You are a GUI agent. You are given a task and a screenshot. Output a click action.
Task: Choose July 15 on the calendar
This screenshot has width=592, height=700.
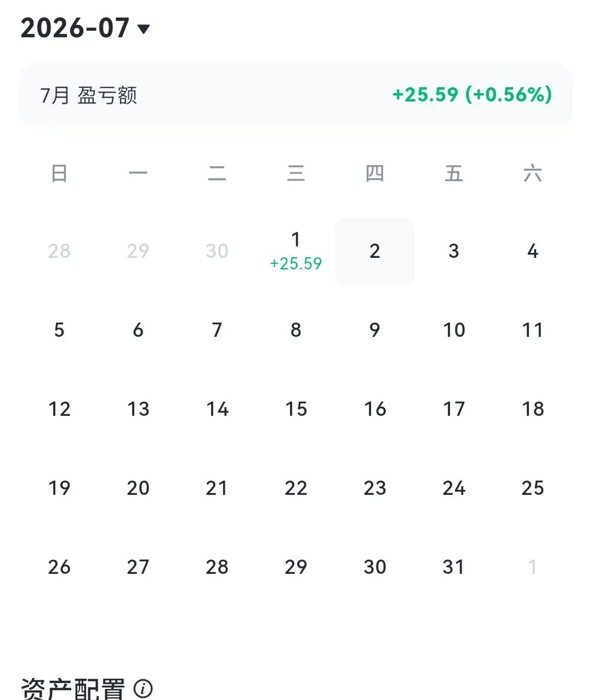point(296,409)
